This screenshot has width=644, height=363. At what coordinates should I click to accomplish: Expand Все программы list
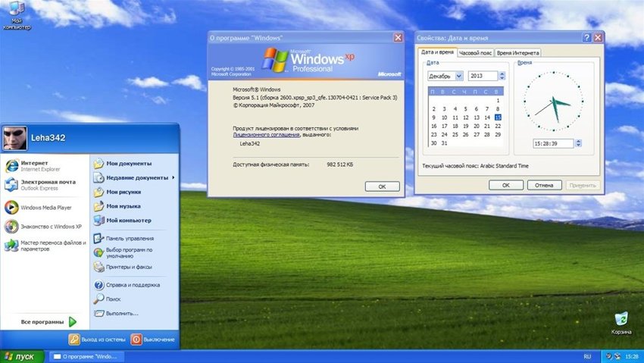tap(48, 322)
